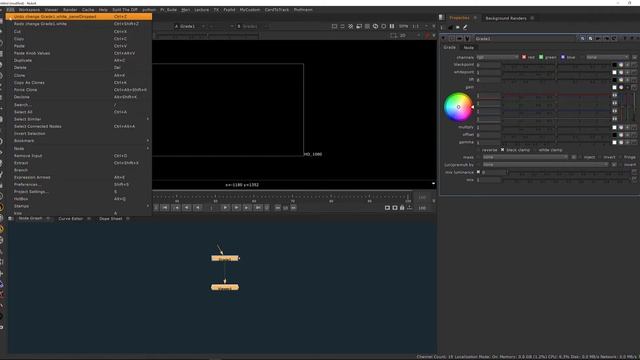Open the Node tab in Grade1 properties

point(469,48)
